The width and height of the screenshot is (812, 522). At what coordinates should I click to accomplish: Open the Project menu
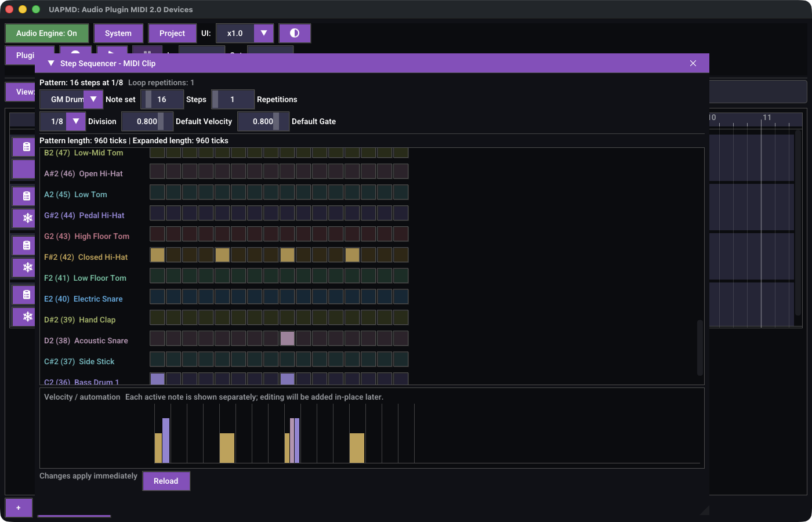click(x=172, y=33)
